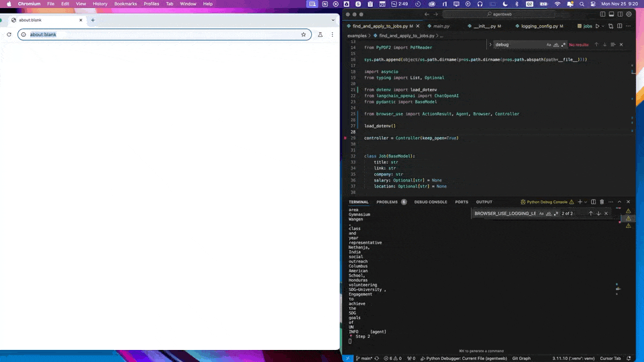Toggle bottom panel layout icon

[x=612, y=14]
